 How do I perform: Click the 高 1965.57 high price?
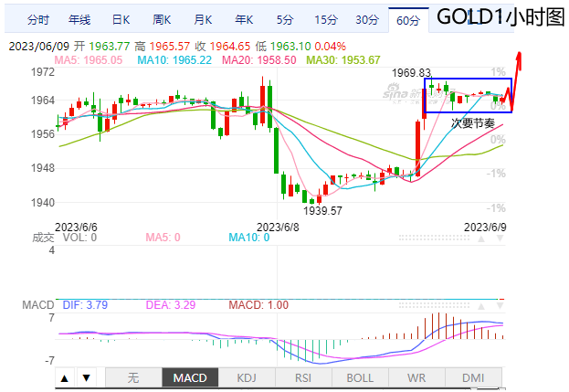(163, 46)
